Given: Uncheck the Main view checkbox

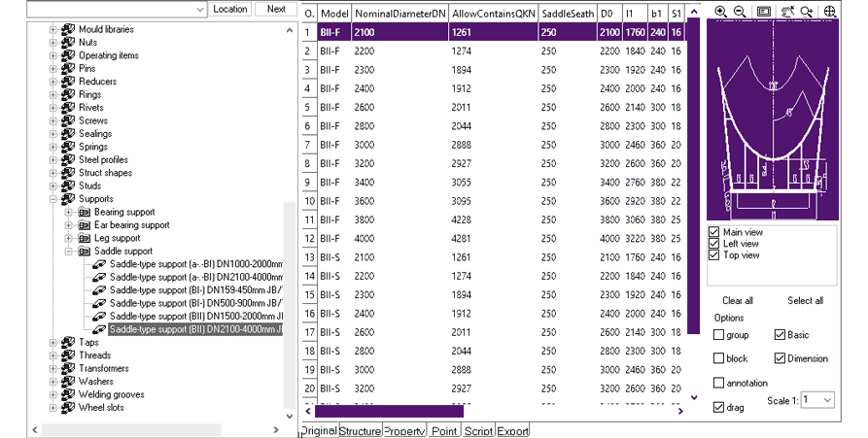Looking at the screenshot, I should [715, 233].
